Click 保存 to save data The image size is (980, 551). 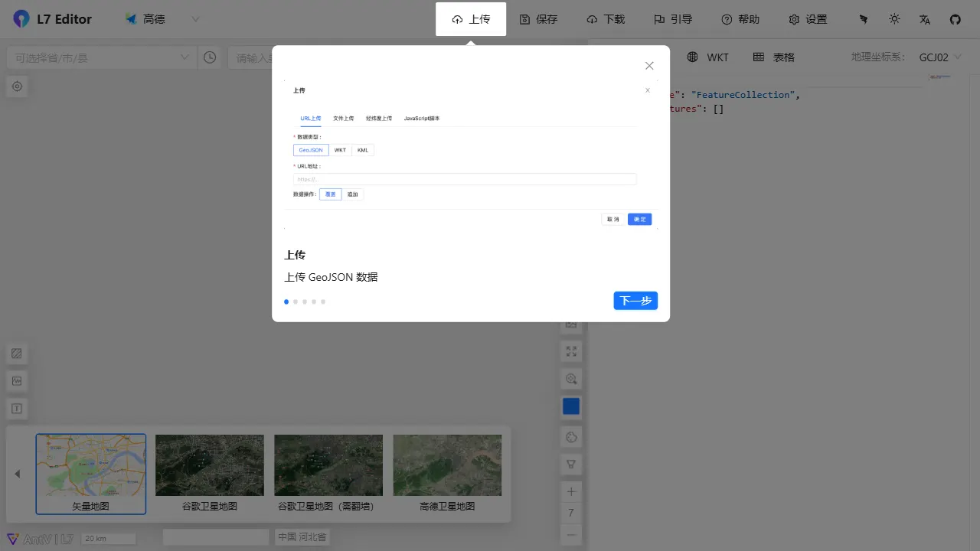click(x=538, y=19)
